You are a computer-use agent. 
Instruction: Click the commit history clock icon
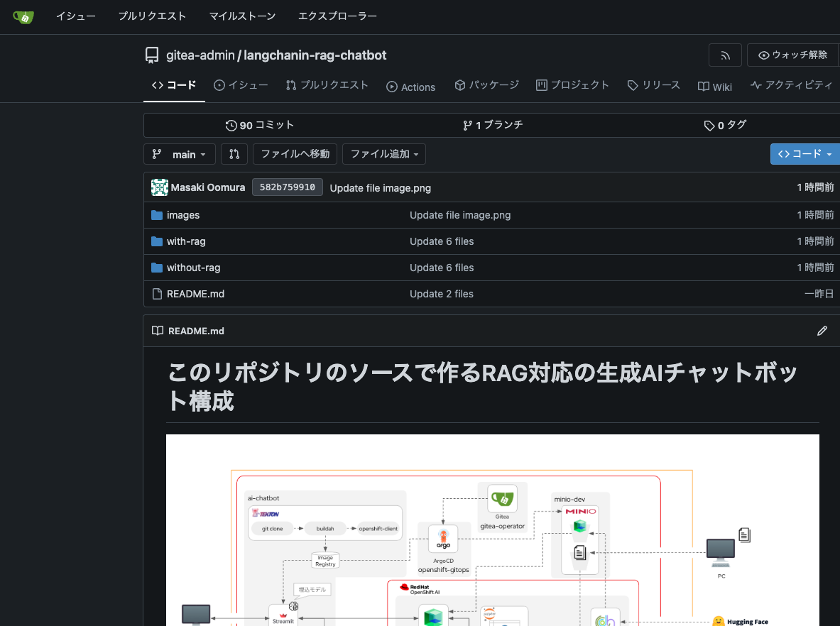click(231, 126)
